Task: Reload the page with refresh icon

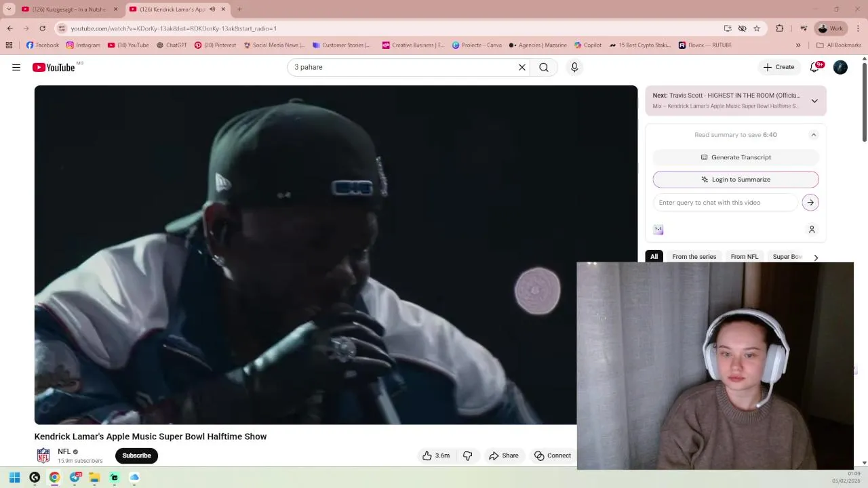Action: tap(42, 28)
